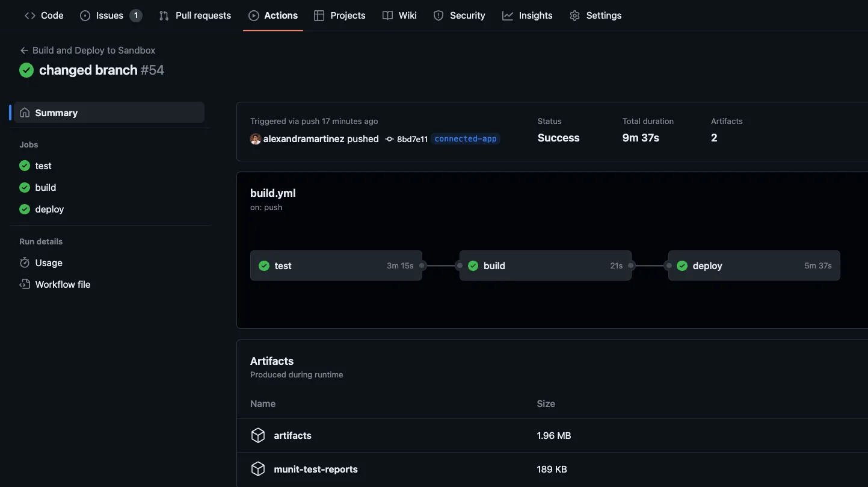Click the pull request icon in nav
The image size is (868, 487).
(x=164, y=16)
